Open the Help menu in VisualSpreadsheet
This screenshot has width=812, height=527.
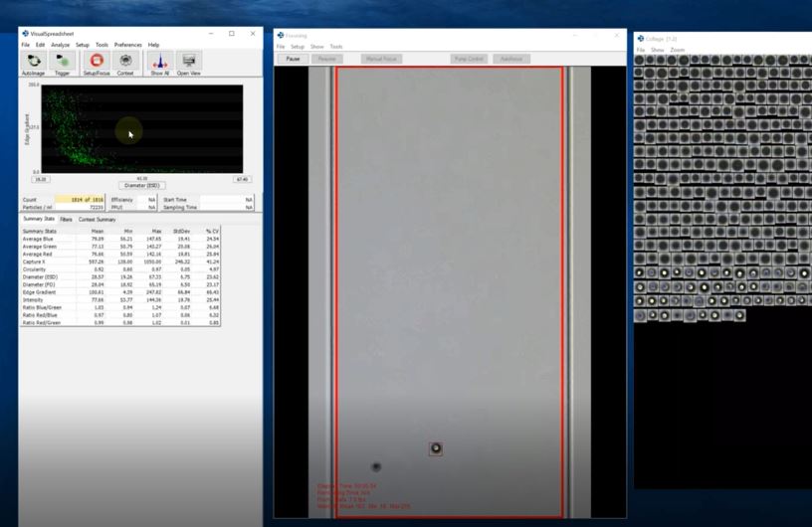[154, 45]
